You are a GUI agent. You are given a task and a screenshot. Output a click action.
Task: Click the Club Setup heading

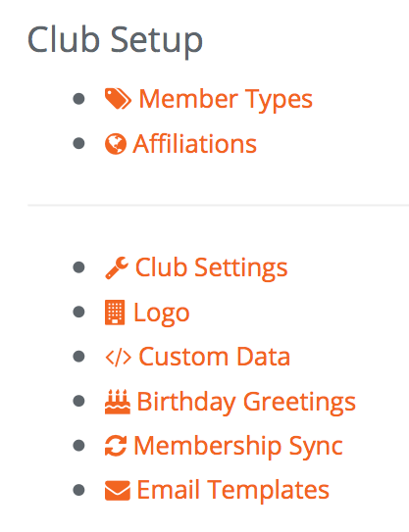(x=115, y=40)
